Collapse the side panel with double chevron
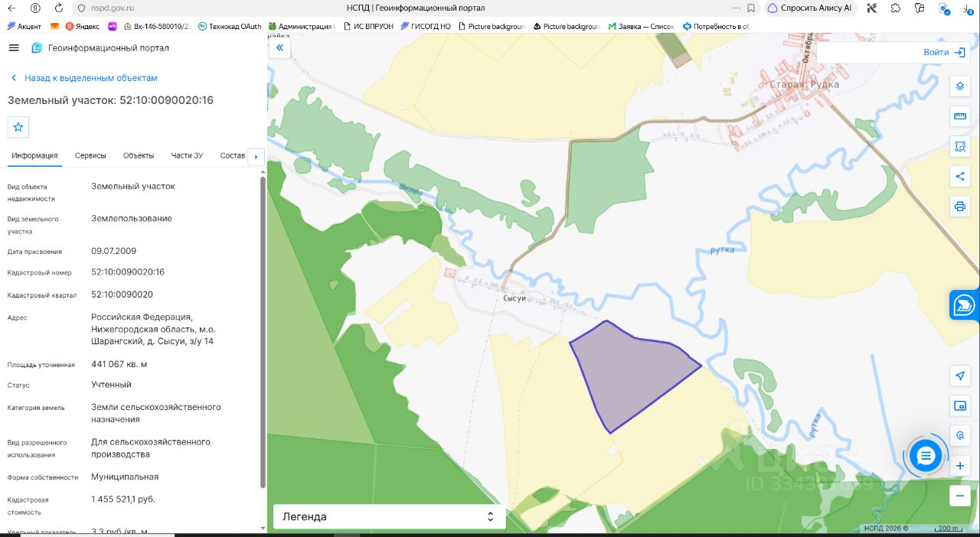 (279, 47)
